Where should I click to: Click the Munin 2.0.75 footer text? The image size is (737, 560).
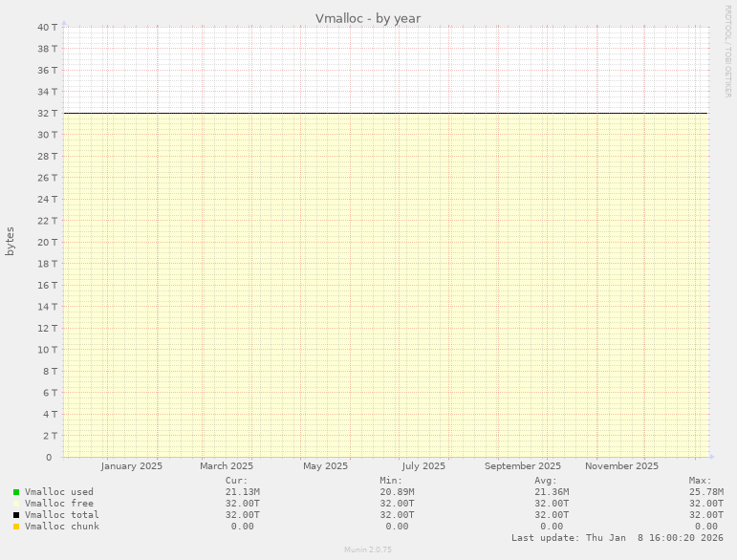(x=368, y=550)
